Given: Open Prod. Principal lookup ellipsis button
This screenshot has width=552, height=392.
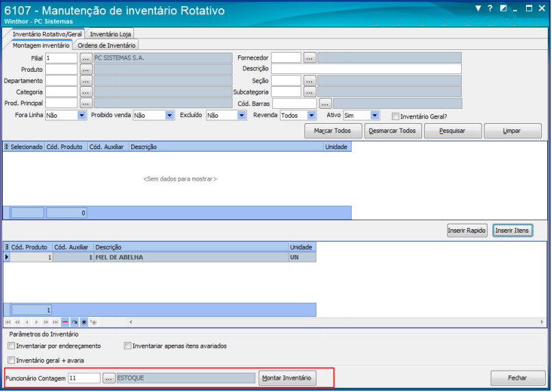Looking at the screenshot, I should pos(86,103).
